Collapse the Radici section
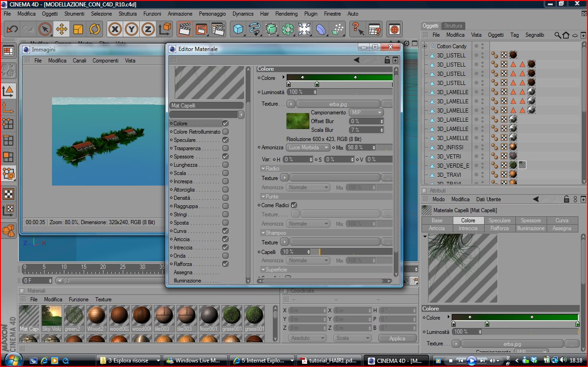588x367 pixels. click(x=263, y=169)
